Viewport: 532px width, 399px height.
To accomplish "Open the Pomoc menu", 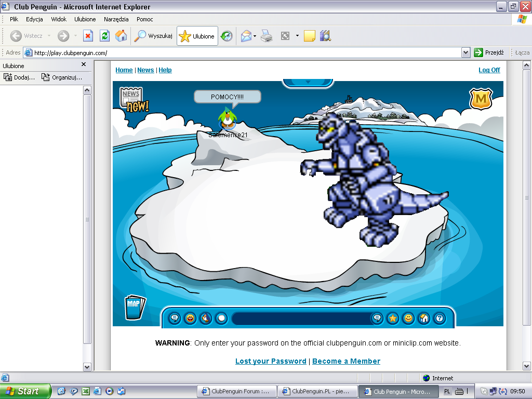I will (145, 19).
